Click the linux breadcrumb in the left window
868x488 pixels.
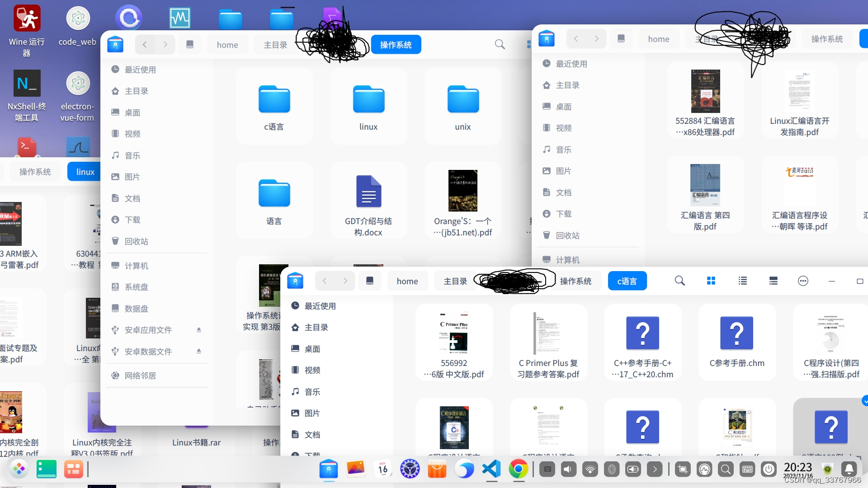pos(85,172)
